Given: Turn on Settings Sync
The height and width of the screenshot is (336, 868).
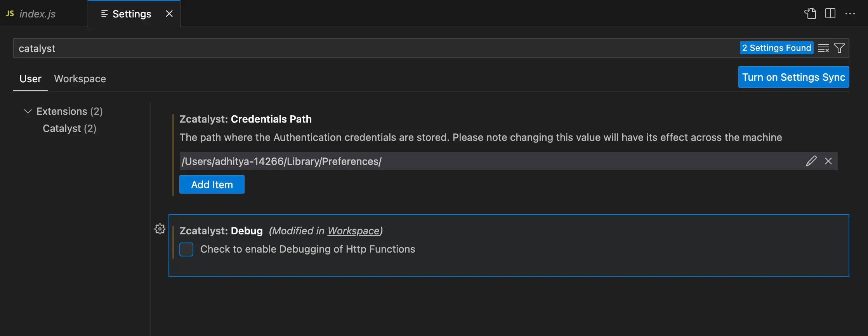Looking at the screenshot, I should pyautogui.click(x=793, y=77).
